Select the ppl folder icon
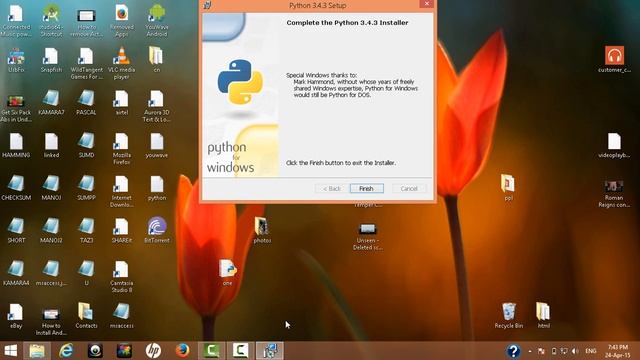640x360 pixels. [508, 188]
